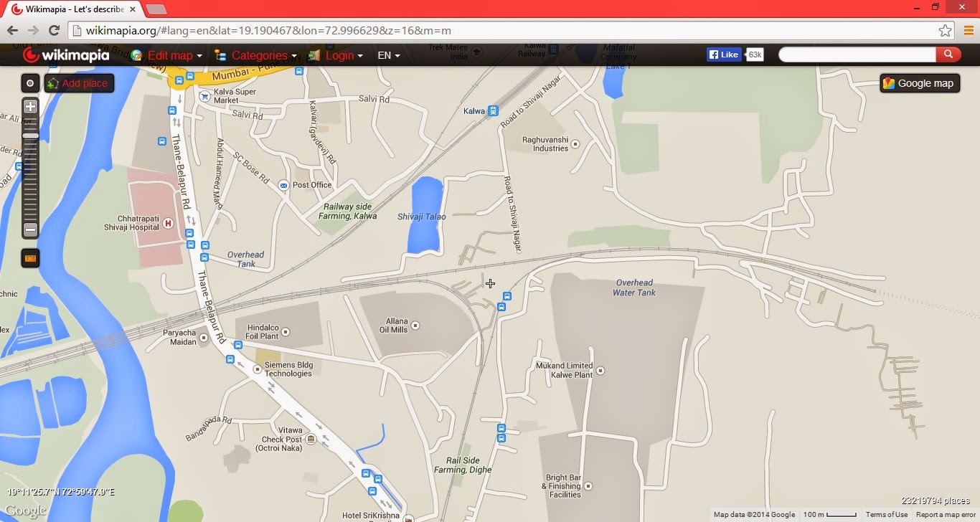The width and height of the screenshot is (980, 522).
Task: Click the Rail Side Farming, Dighe label
Action: coord(462,465)
